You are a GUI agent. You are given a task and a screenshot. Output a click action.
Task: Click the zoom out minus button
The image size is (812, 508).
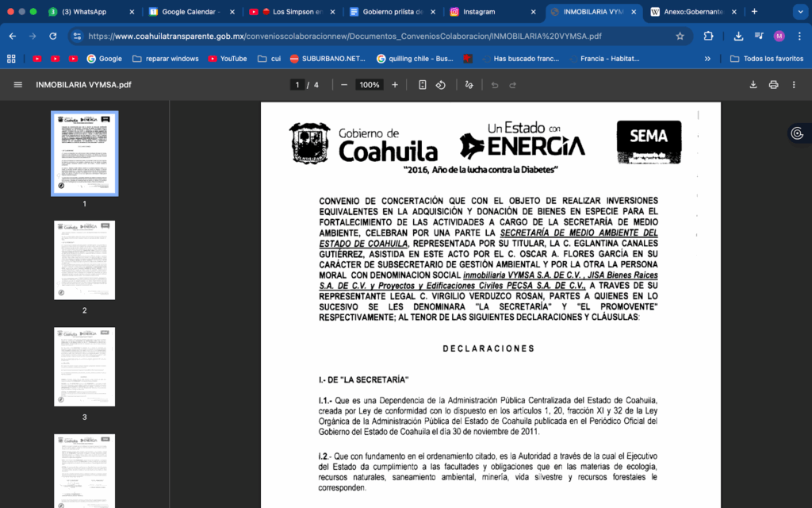344,85
